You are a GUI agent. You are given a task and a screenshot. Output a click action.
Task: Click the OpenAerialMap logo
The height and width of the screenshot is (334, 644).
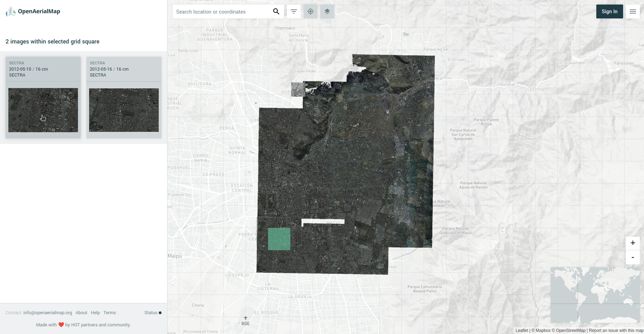pos(33,11)
